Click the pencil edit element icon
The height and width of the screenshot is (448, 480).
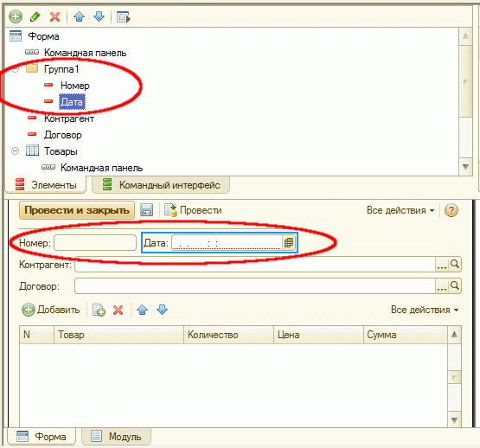coord(35,16)
